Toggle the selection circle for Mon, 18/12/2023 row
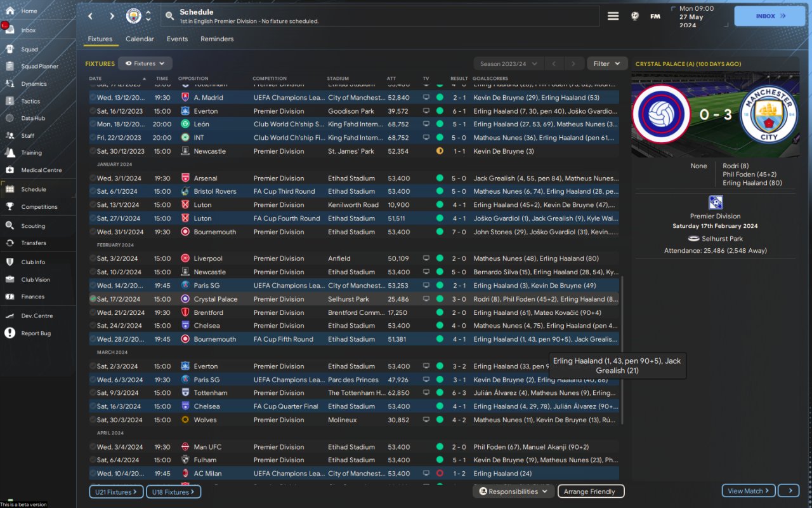The image size is (812, 508). tap(93, 124)
